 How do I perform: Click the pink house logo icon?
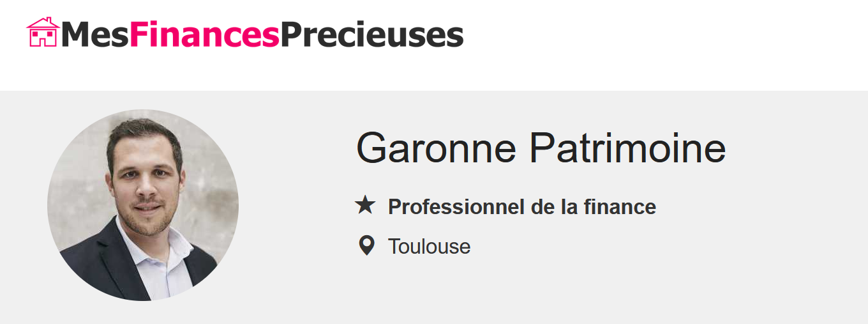tap(43, 32)
